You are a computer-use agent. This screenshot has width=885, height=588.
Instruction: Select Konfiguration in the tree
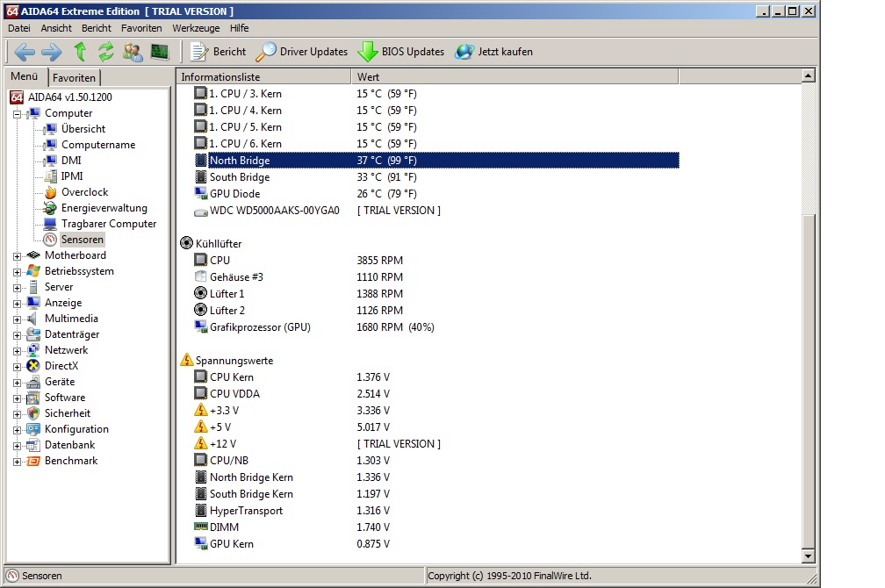[76, 429]
